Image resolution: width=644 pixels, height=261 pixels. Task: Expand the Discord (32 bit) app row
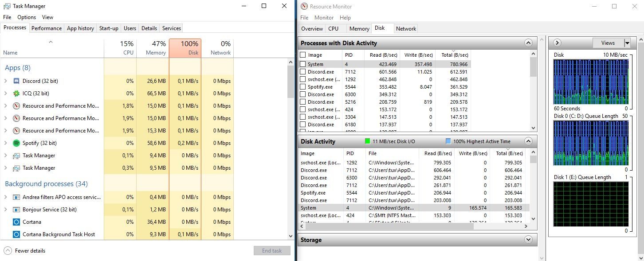coord(5,81)
